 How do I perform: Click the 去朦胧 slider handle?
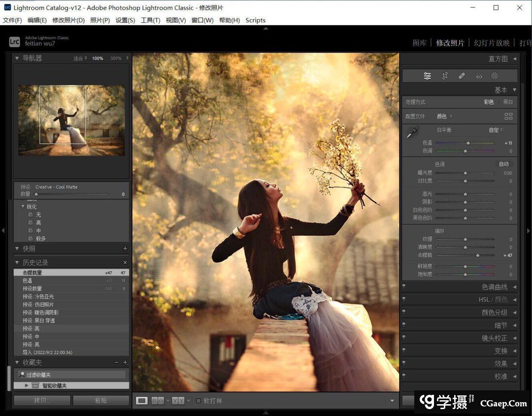pos(477,256)
